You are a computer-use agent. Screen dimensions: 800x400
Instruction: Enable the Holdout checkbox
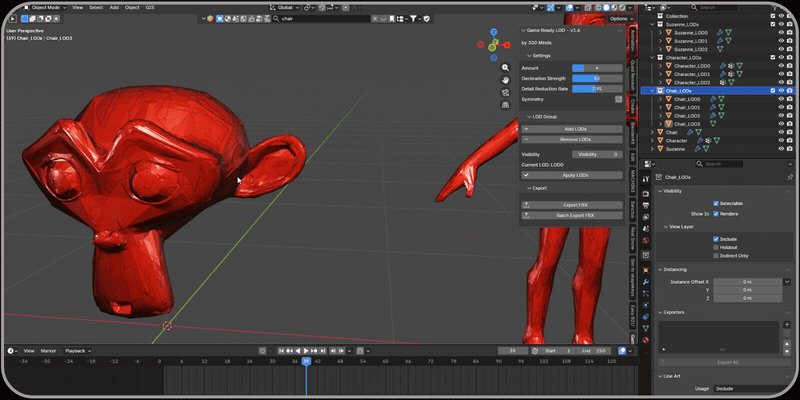[x=716, y=247]
